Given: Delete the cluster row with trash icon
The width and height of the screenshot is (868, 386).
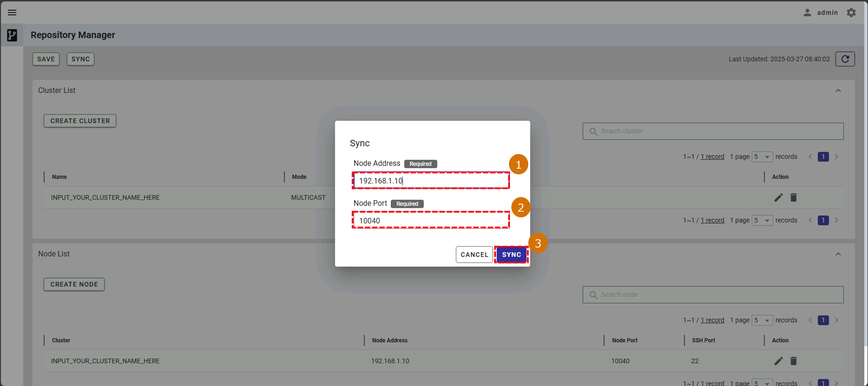Looking at the screenshot, I should (x=794, y=197).
